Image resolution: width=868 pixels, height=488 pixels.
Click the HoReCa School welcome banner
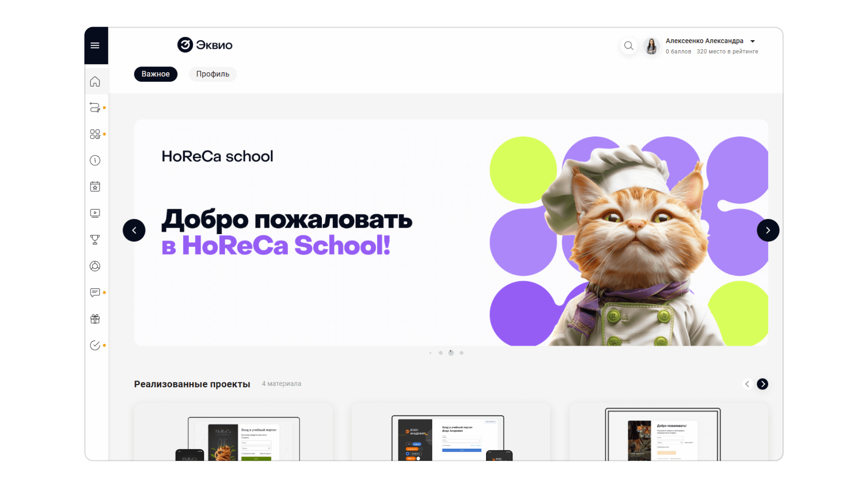pyautogui.click(x=451, y=233)
